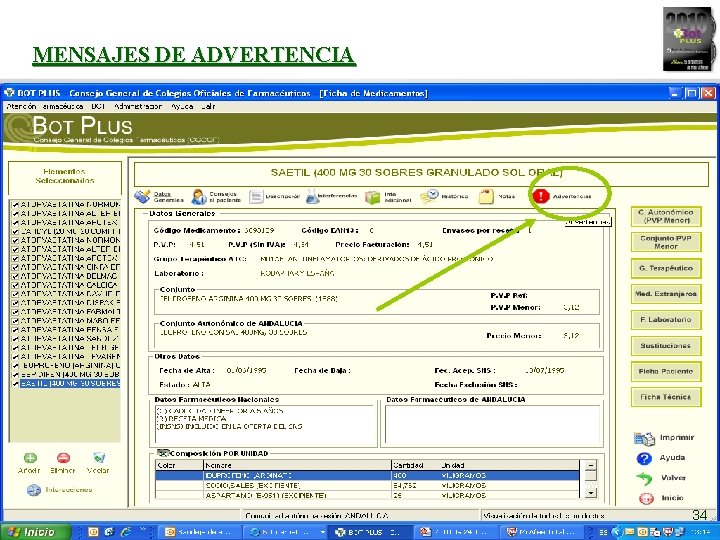Click the Ficha Técnica button

[x=666, y=397]
